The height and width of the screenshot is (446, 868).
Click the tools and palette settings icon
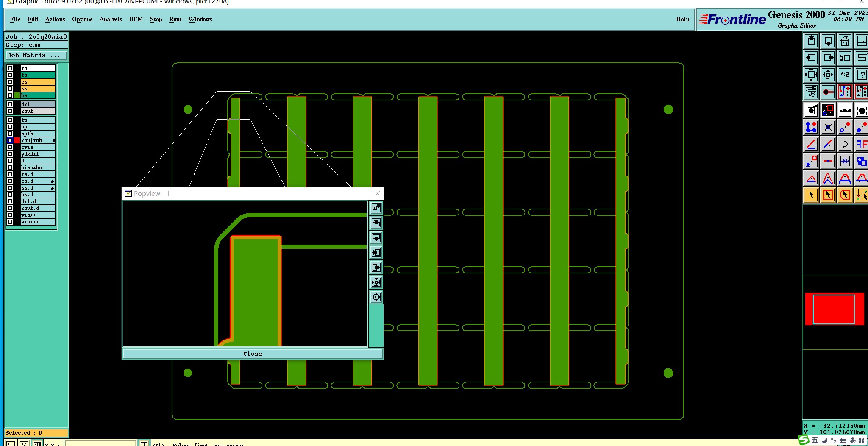[811, 92]
